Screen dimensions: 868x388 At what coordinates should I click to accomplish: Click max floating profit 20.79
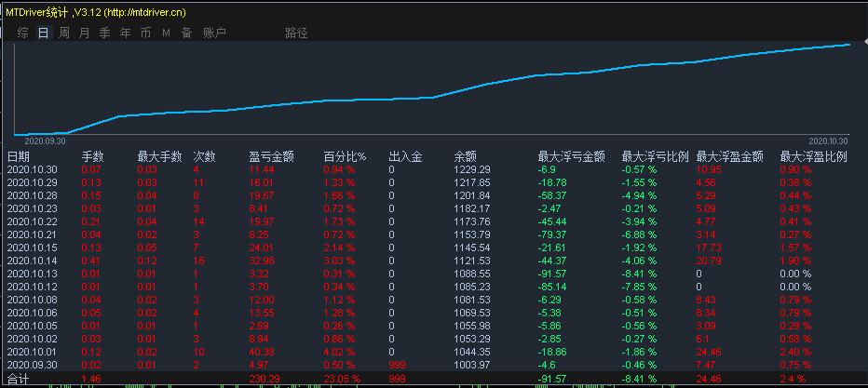pyautogui.click(x=709, y=261)
